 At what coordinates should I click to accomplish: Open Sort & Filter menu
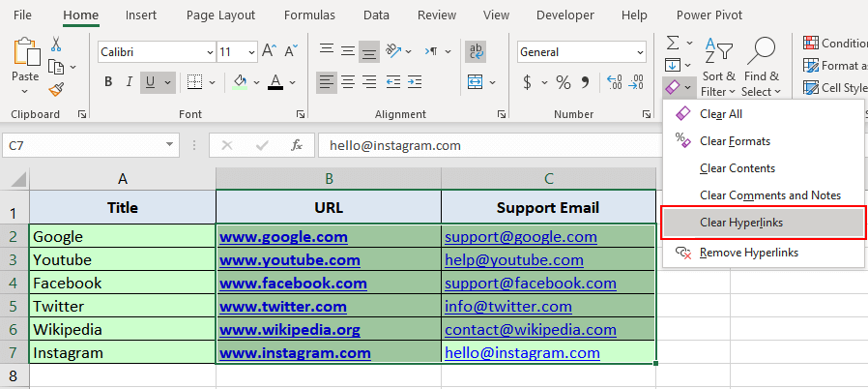pyautogui.click(x=718, y=68)
